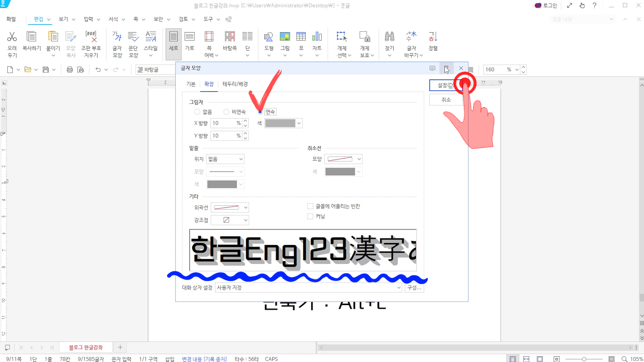Select the 없음 shadow radio button
The image size is (644, 362).
coord(197,112)
